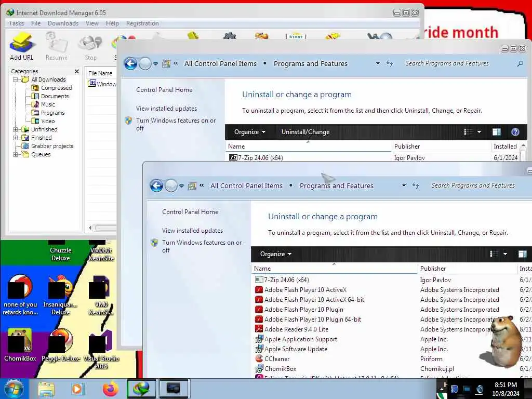
Task: Open the ChomikBox desktop shortcut
Action: tap(20, 344)
